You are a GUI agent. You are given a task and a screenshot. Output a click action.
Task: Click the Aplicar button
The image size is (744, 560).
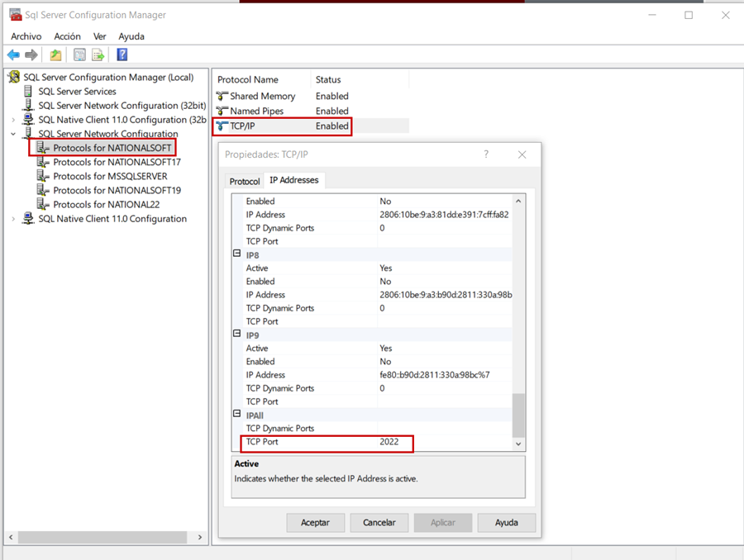(443, 523)
